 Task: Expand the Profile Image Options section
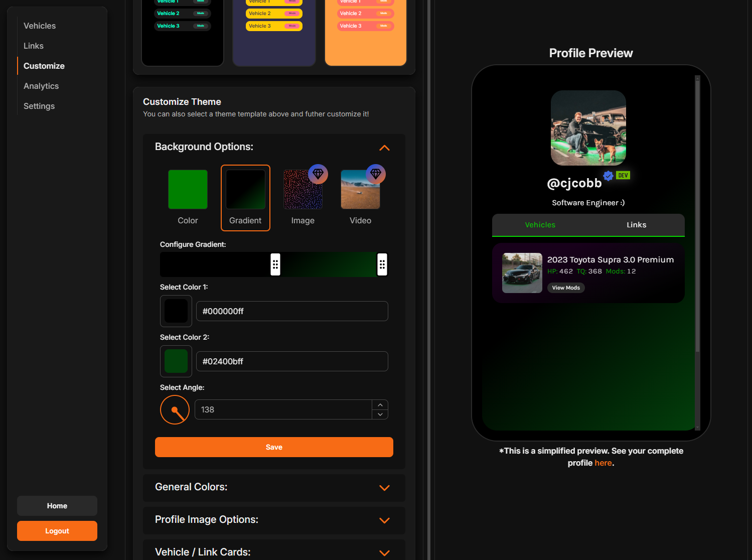pos(274,520)
